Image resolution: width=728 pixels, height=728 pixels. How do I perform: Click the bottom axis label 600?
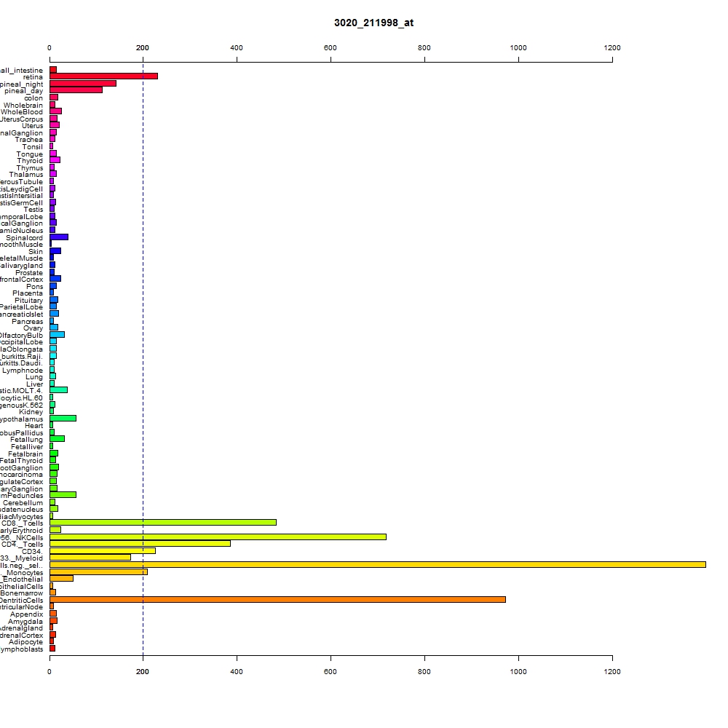pyautogui.click(x=330, y=672)
